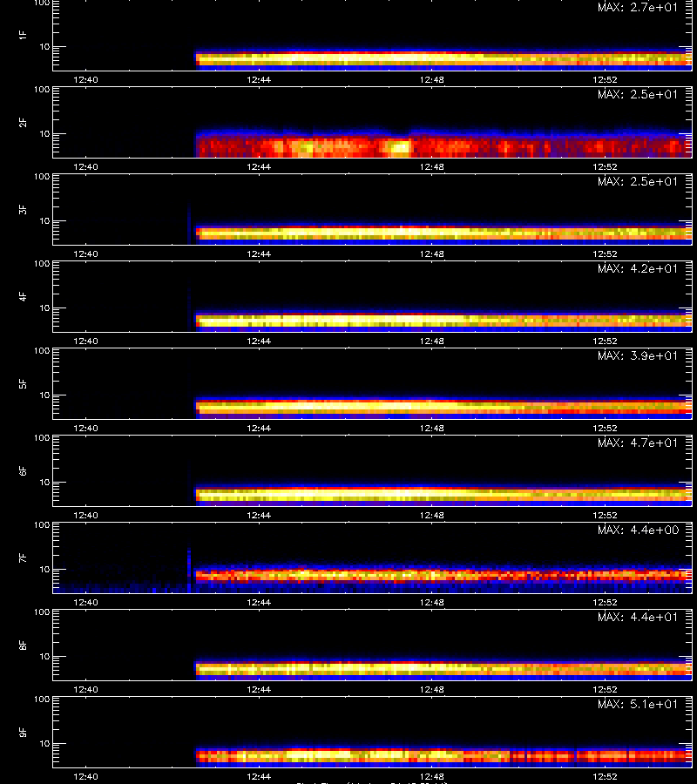Select the text MAX: 4.2e+01
The height and width of the screenshot is (784, 697).
pos(638,268)
